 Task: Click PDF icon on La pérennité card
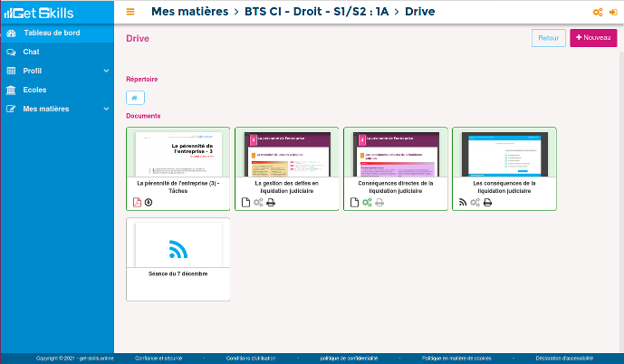pyautogui.click(x=138, y=202)
